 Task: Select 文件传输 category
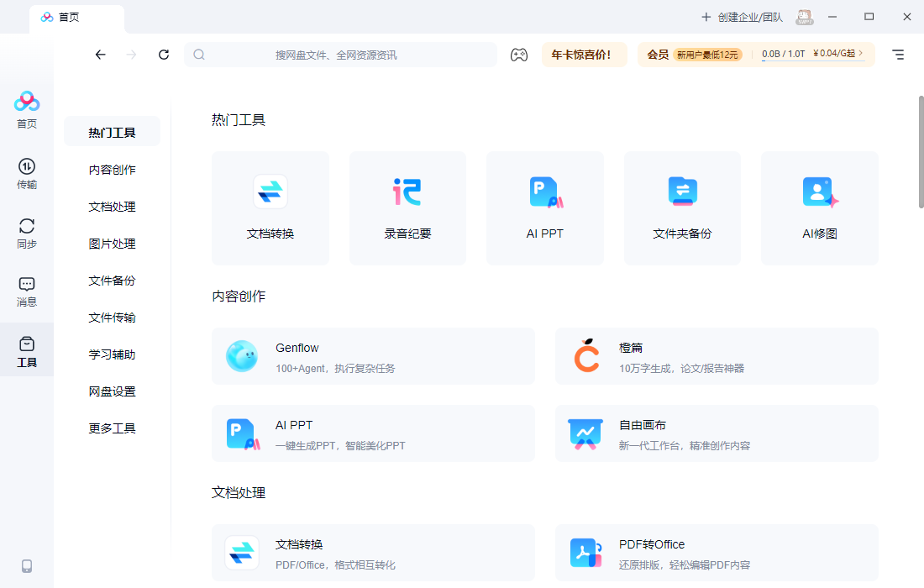[x=112, y=318]
